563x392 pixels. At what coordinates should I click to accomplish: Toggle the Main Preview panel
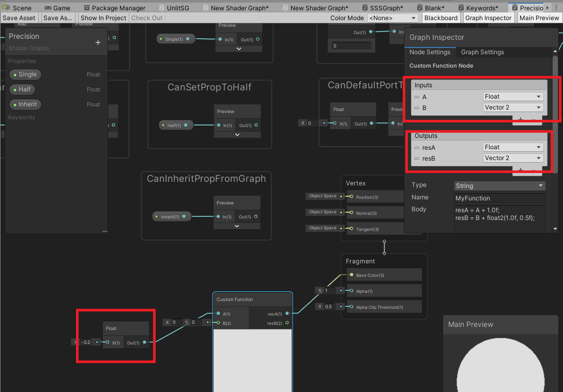539,18
